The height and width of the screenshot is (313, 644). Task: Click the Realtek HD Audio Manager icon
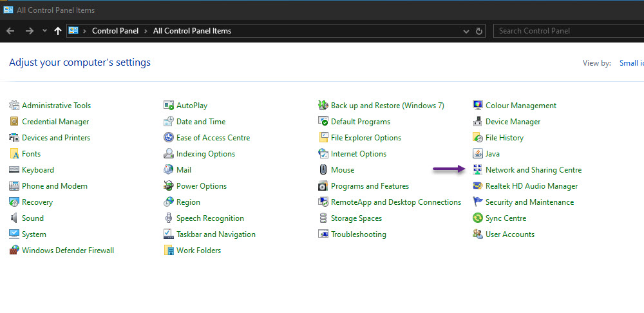(478, 186)
